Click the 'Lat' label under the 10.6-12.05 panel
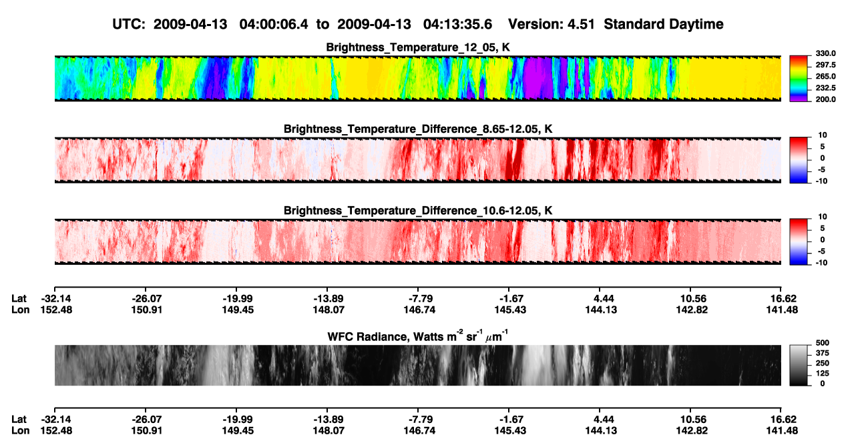Viewport: 868px width, 445px height. point(19,298)
